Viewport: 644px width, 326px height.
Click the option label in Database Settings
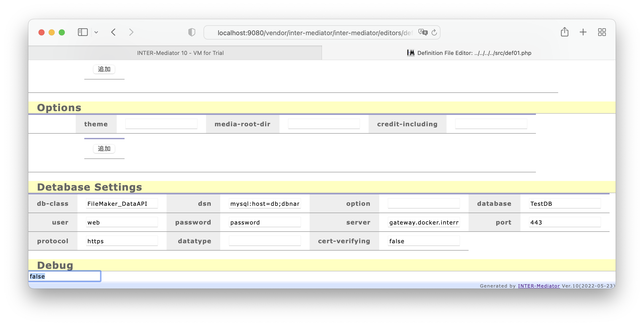pyautogui.click(x=358, y=203)
